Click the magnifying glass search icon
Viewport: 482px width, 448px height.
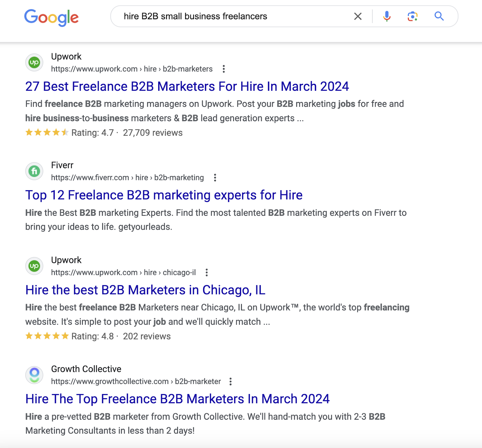[439, 17]
